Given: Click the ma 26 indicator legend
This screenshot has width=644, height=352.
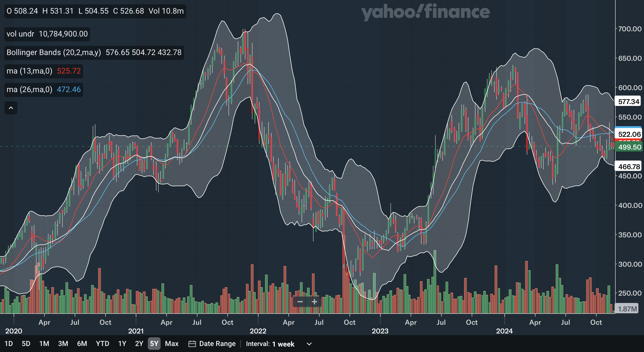Looking at the screenshot, I should coord(44,90).
